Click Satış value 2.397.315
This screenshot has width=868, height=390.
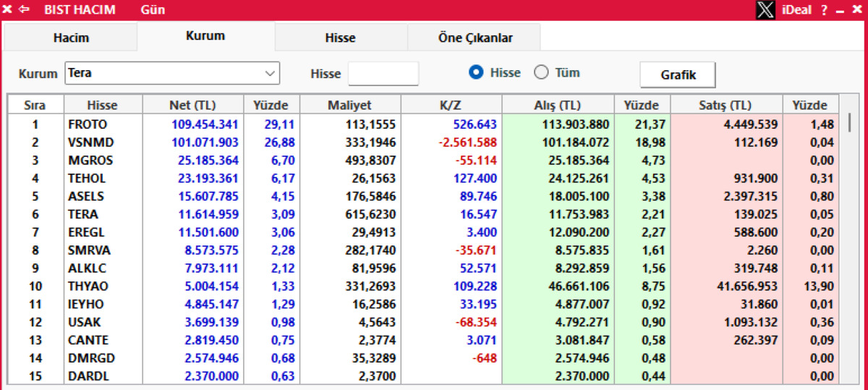749,196
